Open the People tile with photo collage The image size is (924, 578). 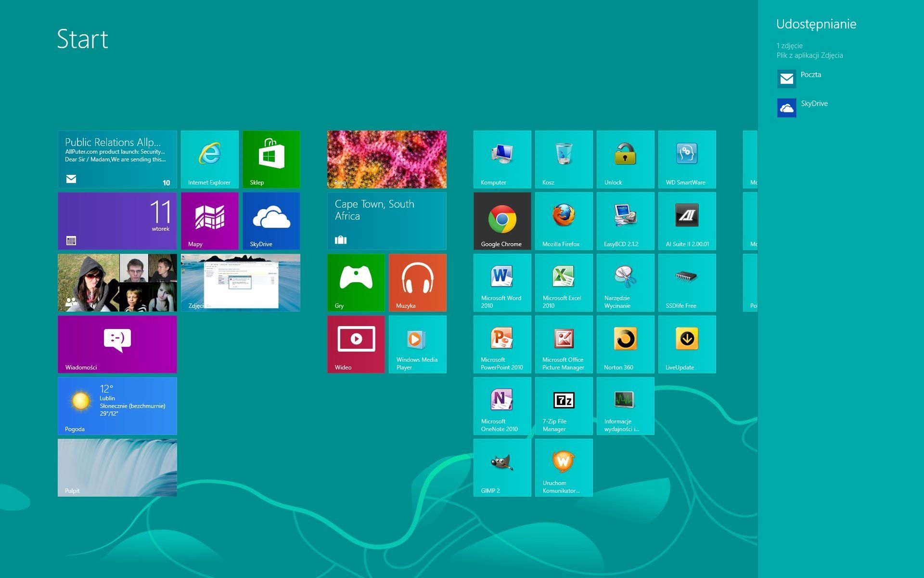click(117, 283)
